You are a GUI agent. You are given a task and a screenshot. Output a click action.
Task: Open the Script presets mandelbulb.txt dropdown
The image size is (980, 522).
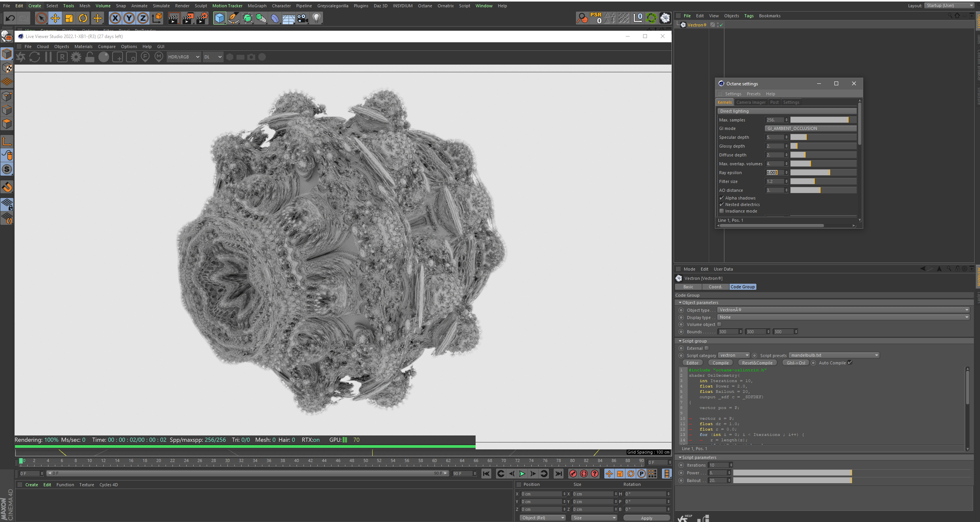click(x=834, y=355)
